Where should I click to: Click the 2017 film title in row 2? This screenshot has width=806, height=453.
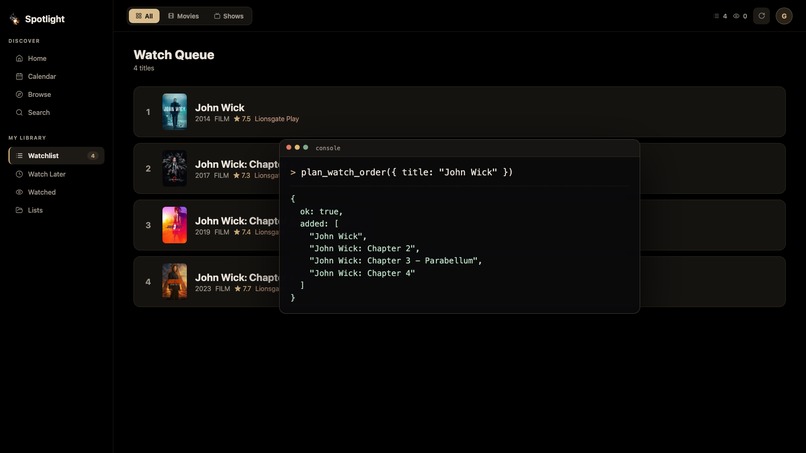click(x=237, y=164)
